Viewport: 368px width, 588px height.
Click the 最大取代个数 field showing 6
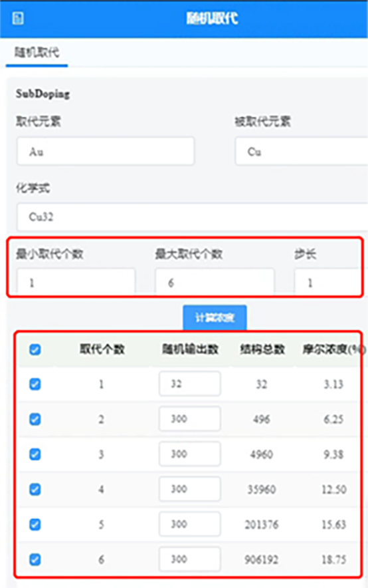215,281
